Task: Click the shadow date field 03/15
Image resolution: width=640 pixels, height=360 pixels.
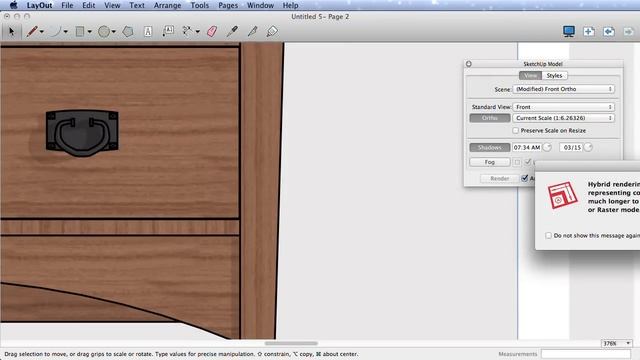Action: pos(571,147)
